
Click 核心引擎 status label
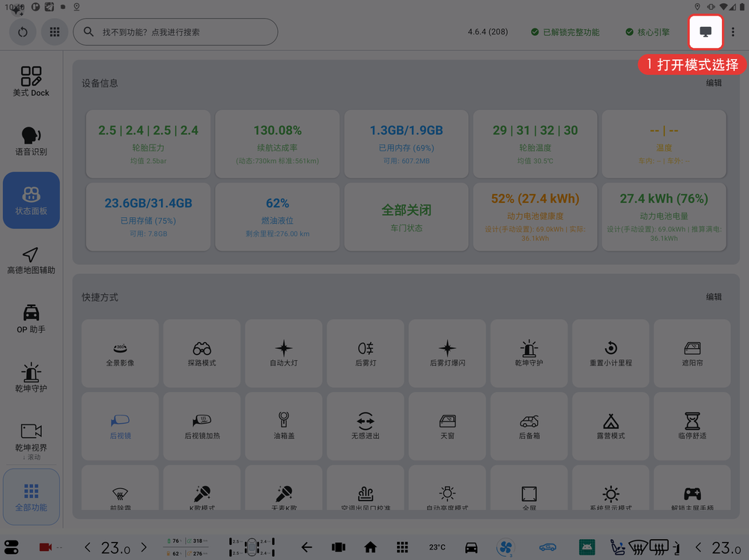[x=648, y=32]
